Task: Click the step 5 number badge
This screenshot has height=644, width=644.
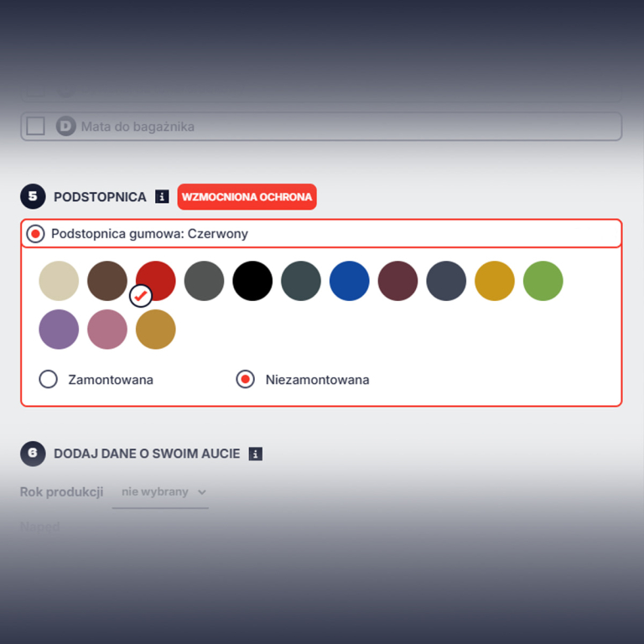Action: [x=33, y=197]
